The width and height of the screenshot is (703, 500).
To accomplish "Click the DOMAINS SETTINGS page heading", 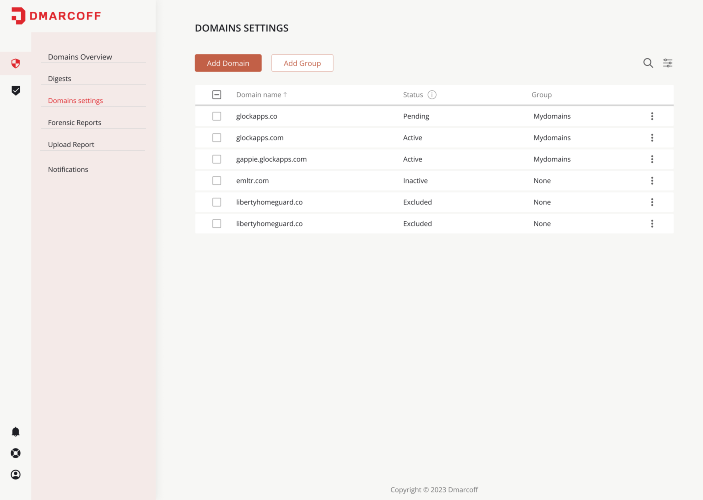I will click(x=242, y=28).
